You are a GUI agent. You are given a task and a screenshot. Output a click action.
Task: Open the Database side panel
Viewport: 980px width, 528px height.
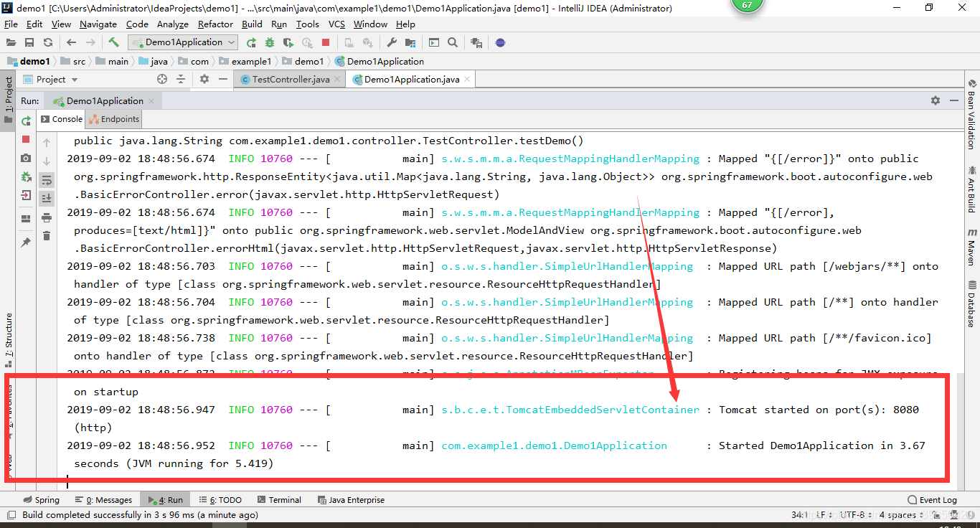pos(972,303)
